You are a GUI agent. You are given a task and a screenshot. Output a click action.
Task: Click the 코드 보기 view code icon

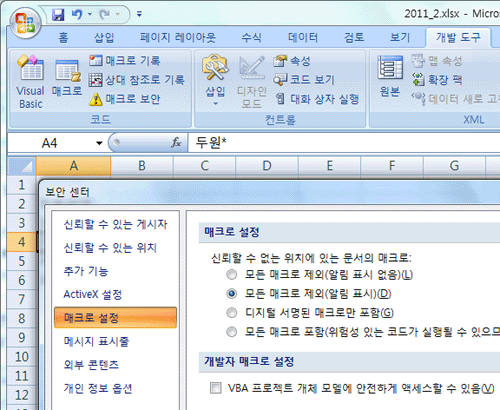280,80
